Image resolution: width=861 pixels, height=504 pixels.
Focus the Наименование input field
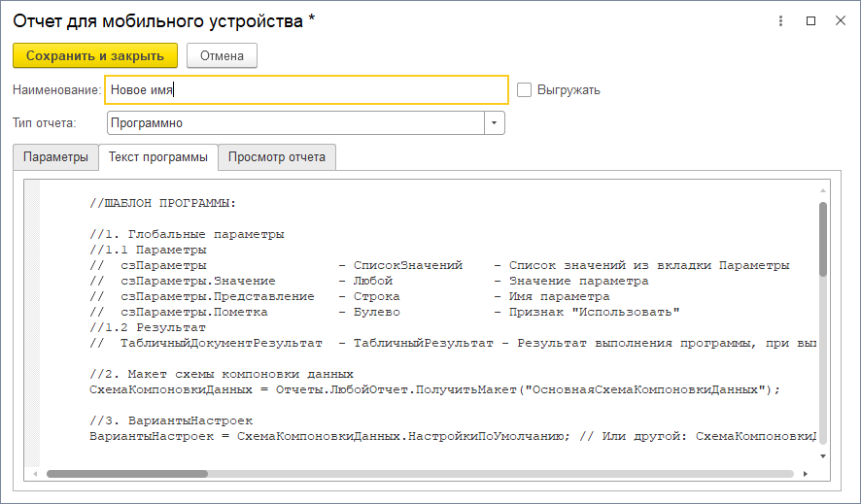click(x=306, y=90)
